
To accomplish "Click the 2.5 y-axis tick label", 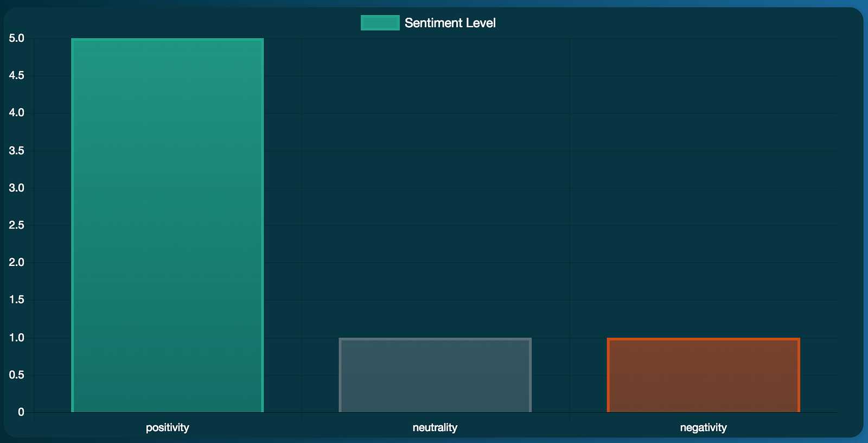I will [x=17, y=225].
